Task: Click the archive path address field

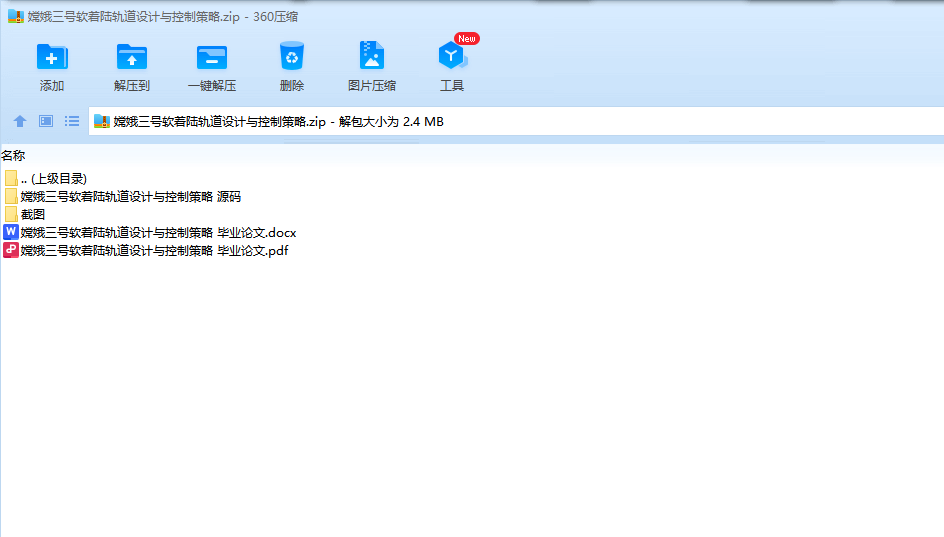Action: click(x=516, y=122)
